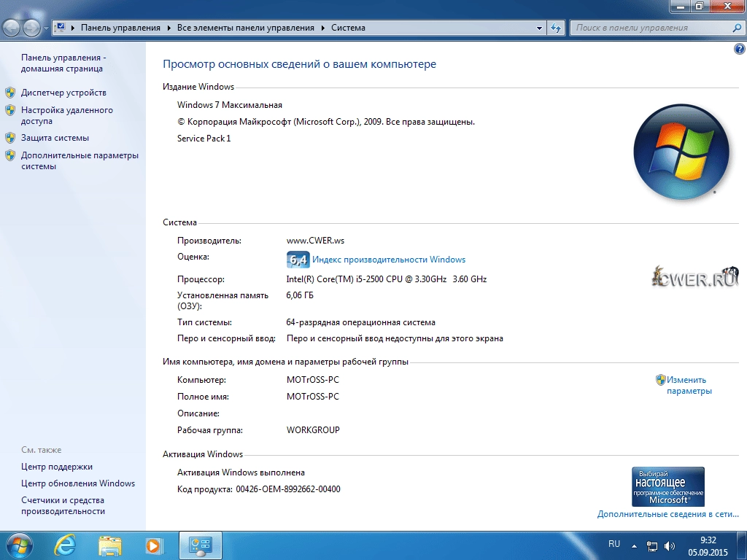Click the MOTrOSS-PC value next to Компьютер
Viewport: 747px width, 560px height.
[313, 380]
